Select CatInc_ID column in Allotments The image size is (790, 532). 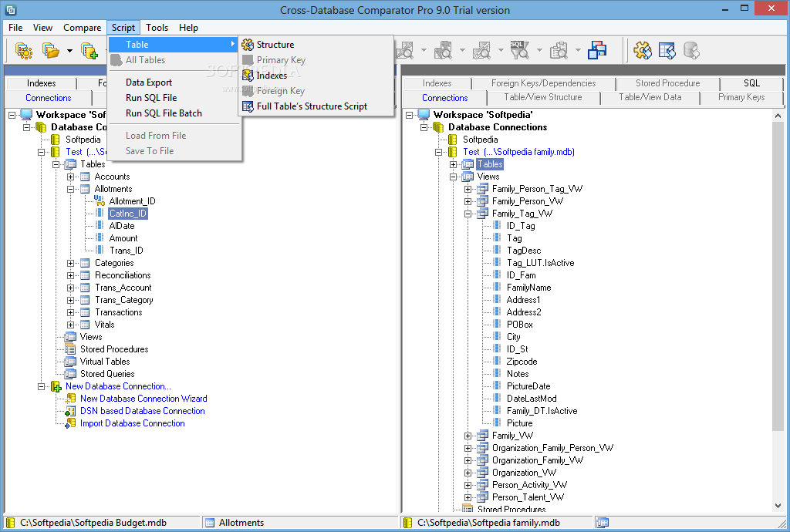coord(128,214)
